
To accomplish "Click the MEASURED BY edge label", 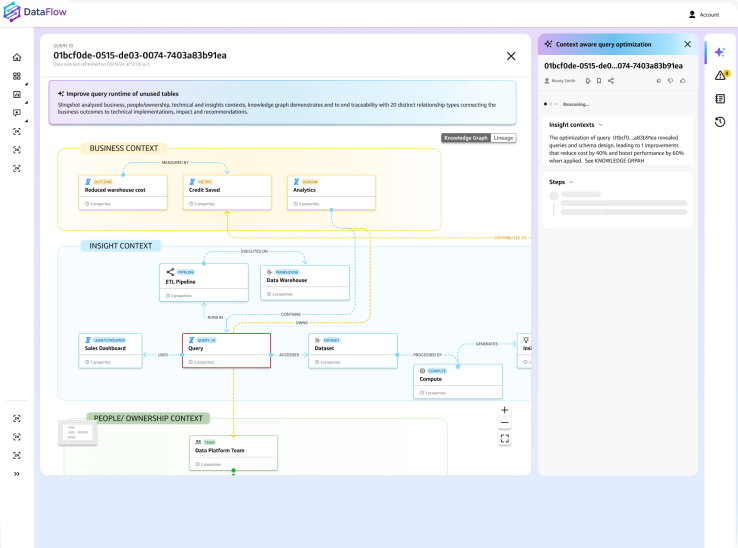I will tap(175, 162).
